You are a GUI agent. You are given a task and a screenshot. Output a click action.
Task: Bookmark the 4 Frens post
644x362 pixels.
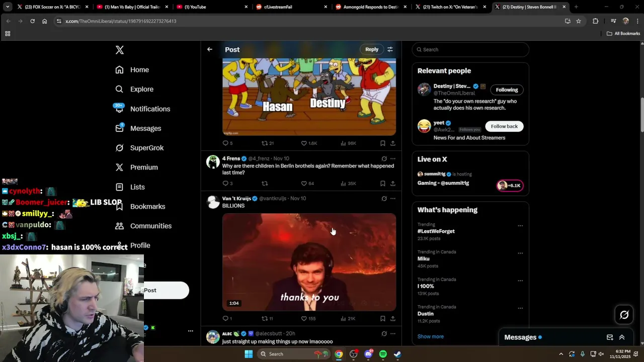[382, 184]
